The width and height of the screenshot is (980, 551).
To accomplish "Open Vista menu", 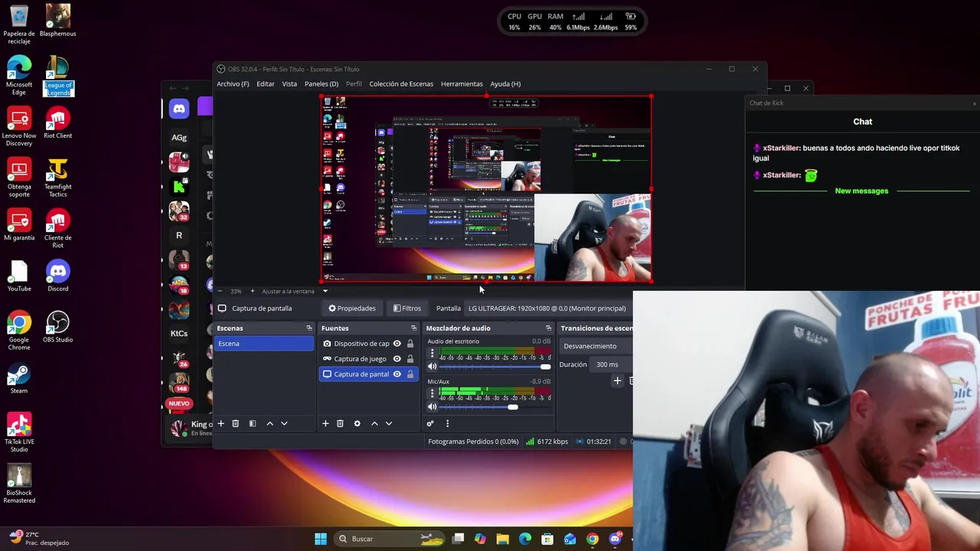I will (x=289, y=84).
